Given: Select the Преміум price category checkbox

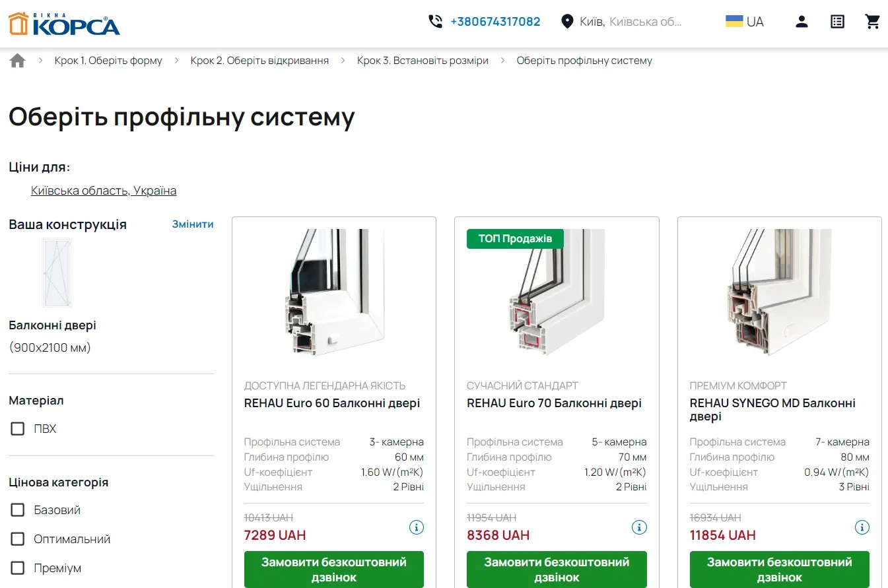Looking at the screenshot, I should pyautogui.click(x=18, y=568).
